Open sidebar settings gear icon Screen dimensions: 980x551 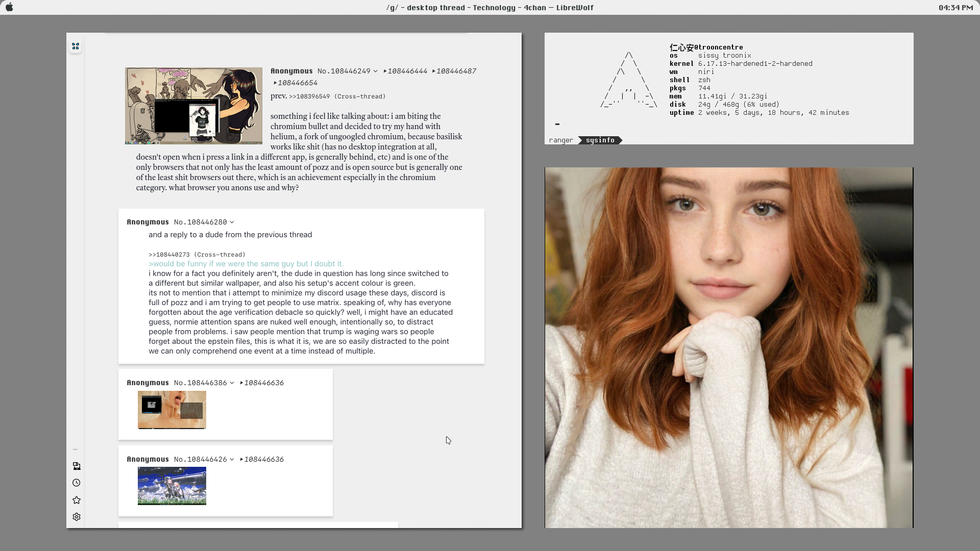click(77, 517)
